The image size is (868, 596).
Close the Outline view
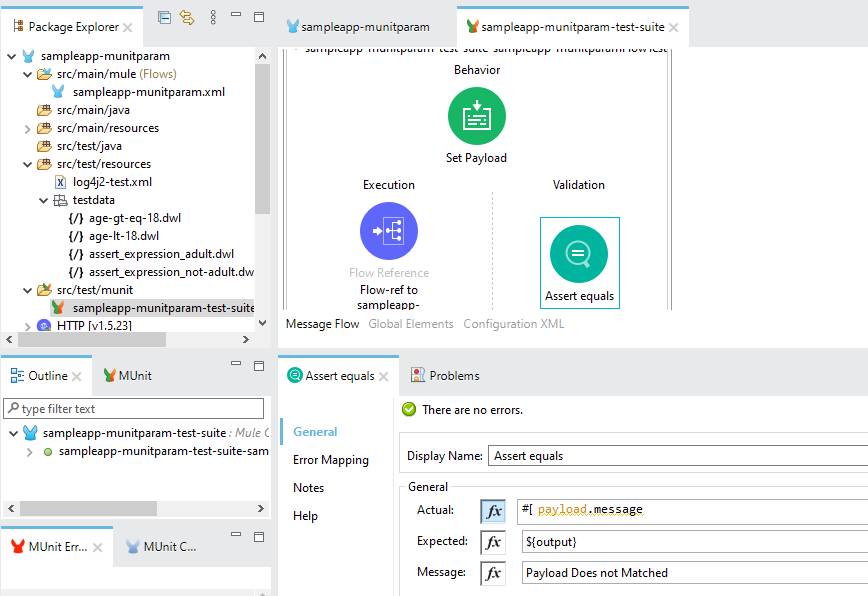tap(77, 376)
